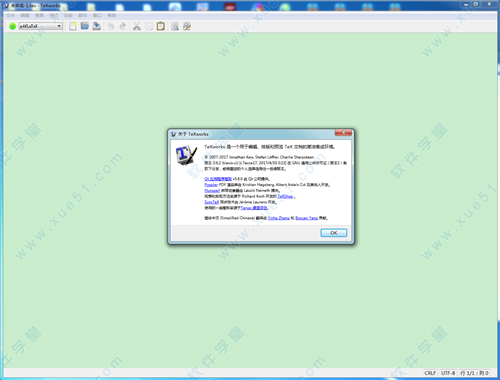Open the pdfLaTeX engine dropdown

(41, 26)
